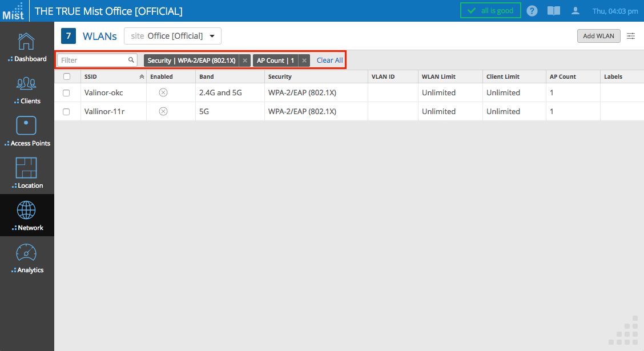
Task: Open the Dashboard section
Action: (x=27, y=47)
